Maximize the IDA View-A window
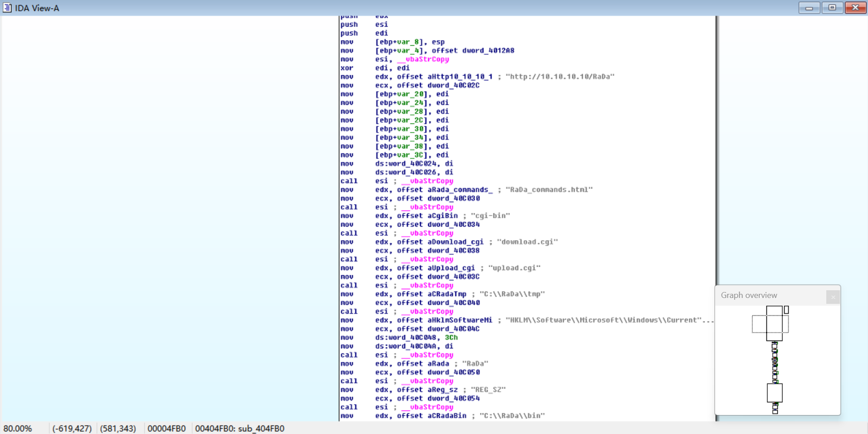 click(x=832, y=8)
